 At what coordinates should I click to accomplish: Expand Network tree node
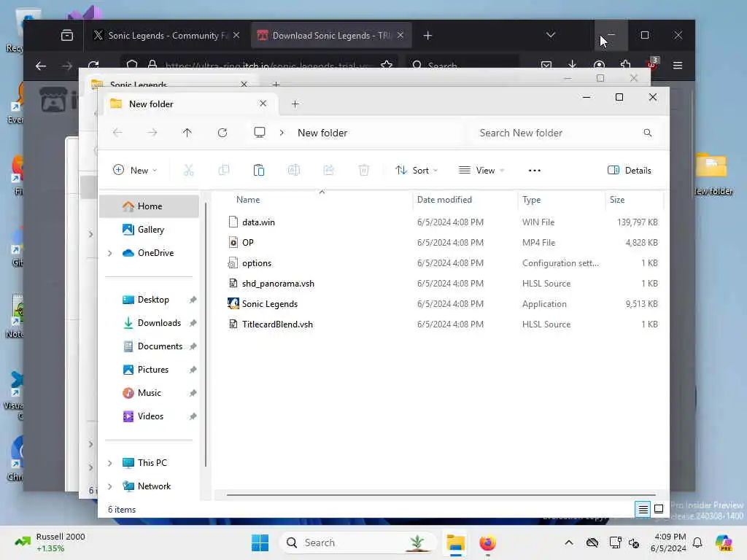click(x=110, y=486)
